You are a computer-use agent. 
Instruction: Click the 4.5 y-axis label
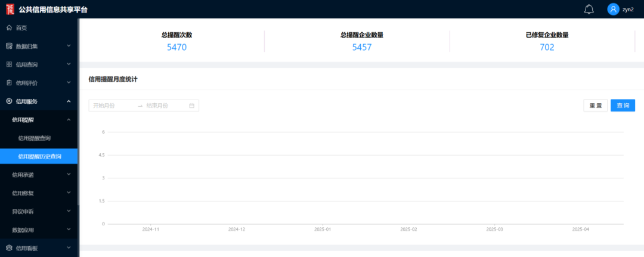(101, 155)
